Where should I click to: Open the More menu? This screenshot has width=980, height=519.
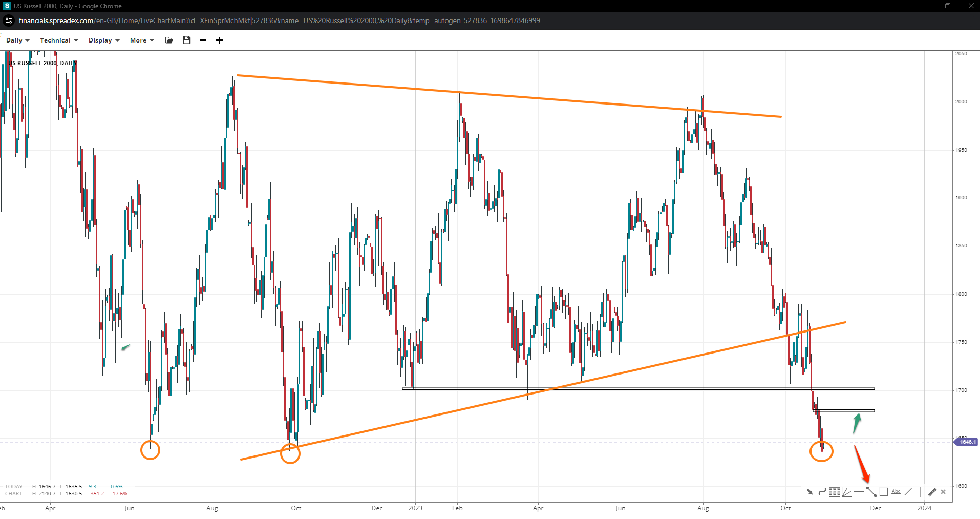point(142,40)
